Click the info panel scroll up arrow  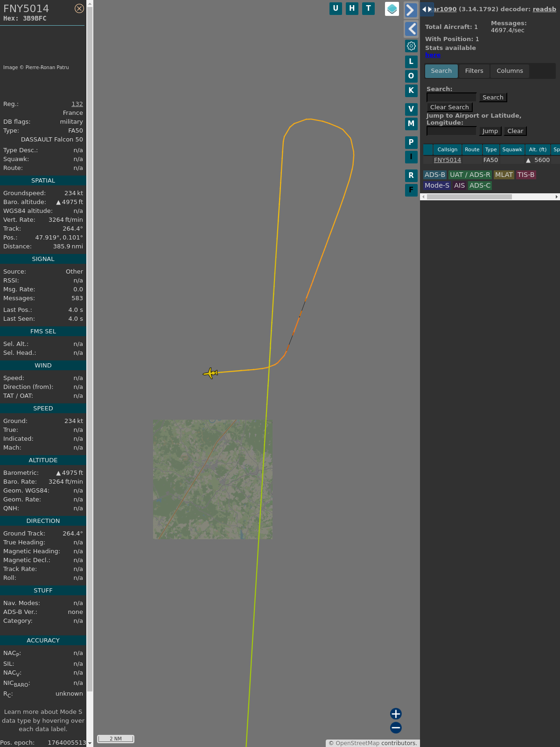click(90, 3)
